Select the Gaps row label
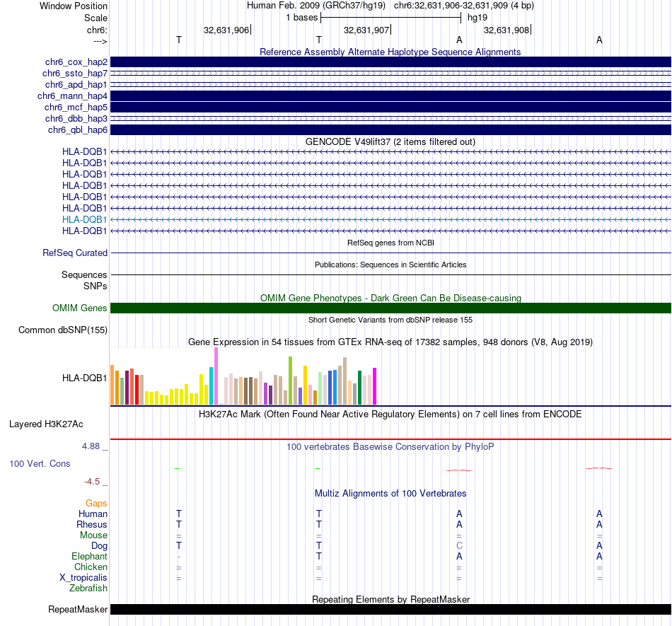 [96, 503]
